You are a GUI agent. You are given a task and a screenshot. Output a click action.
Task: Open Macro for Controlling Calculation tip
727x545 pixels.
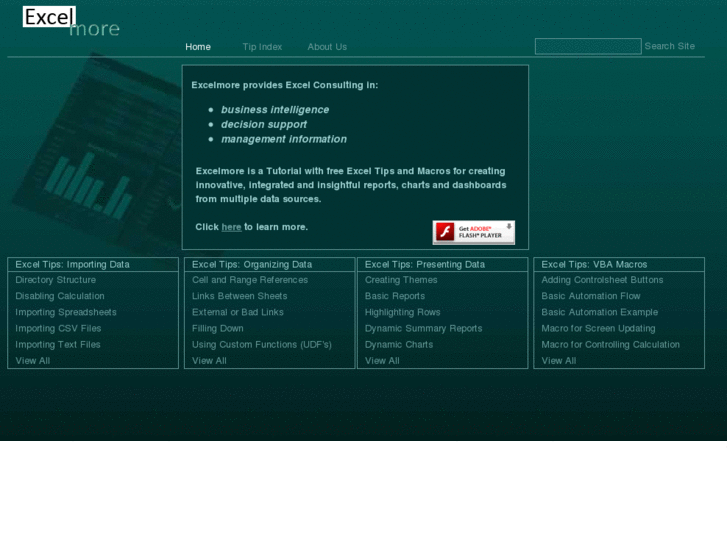tap(611, 345)
